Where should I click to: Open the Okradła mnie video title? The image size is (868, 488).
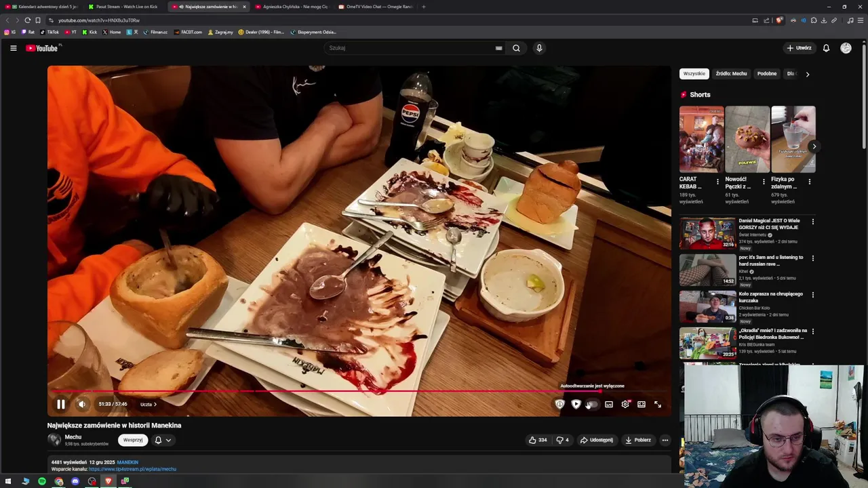pos(772,333)
